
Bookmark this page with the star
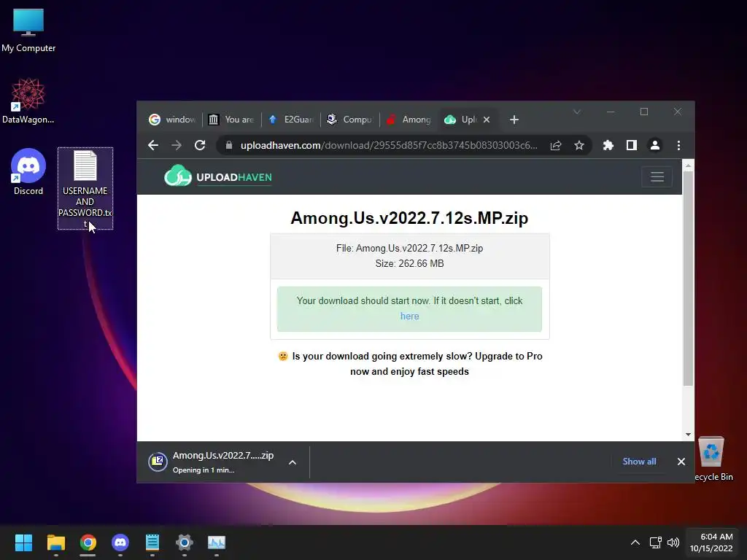tap(578, 145)
